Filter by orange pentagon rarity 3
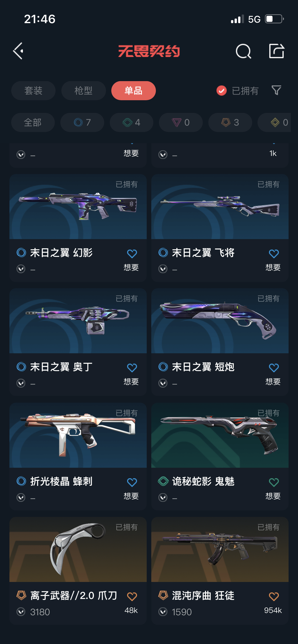The height and width of the screenshot is (644, 298). click(230, 122)
